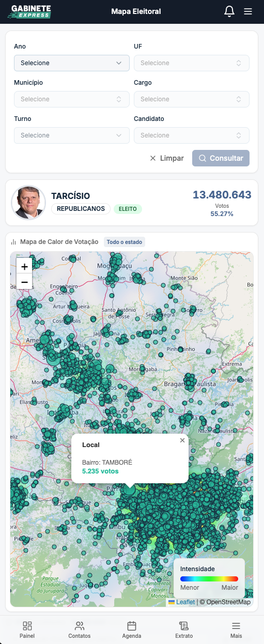Open the Painel tab

27,630
